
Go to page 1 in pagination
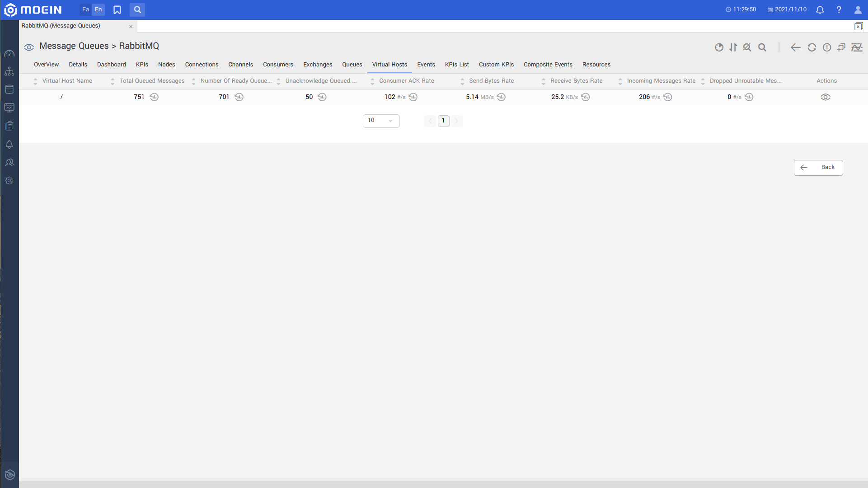click(443, 121)
